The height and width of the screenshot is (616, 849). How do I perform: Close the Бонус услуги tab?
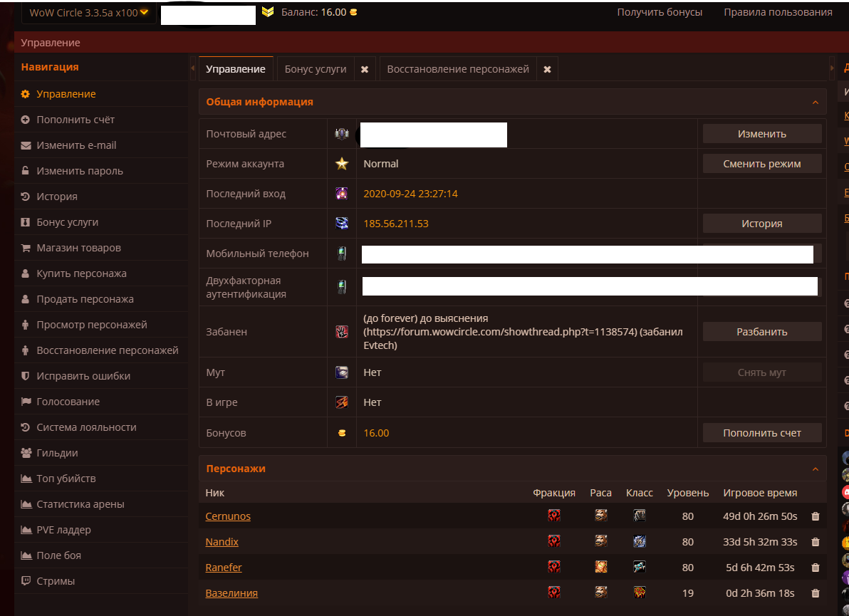[x=365, y=69]
